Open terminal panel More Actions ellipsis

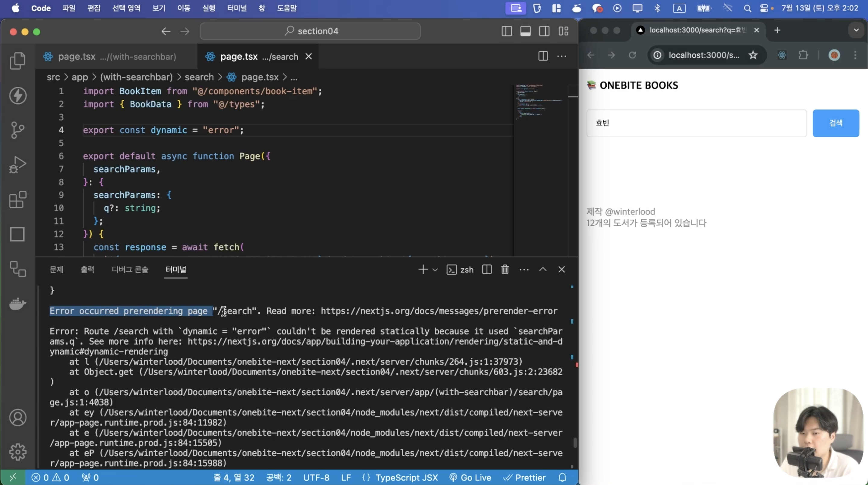[524, 269]
